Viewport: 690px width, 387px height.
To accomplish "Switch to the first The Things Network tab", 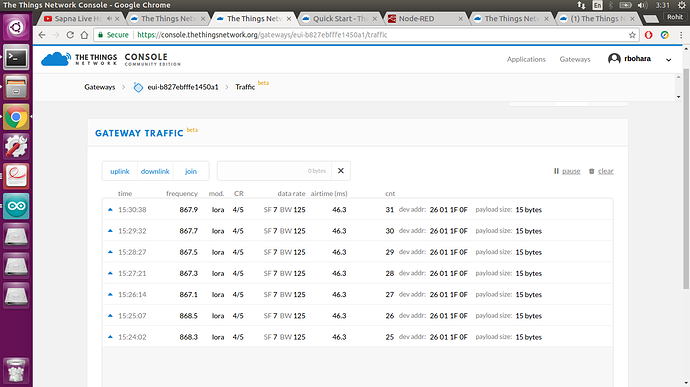I will pos(167,19).
